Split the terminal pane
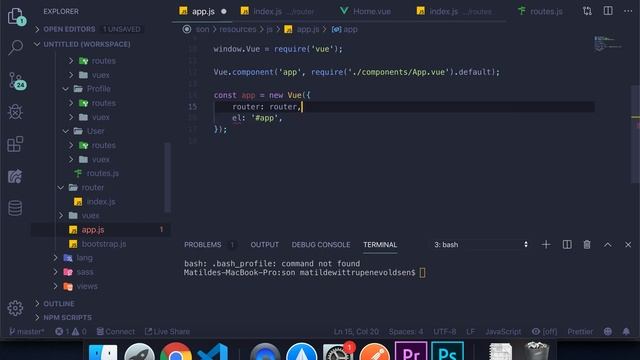The height and width of the screenshot is (360, 640). [567, 244]
